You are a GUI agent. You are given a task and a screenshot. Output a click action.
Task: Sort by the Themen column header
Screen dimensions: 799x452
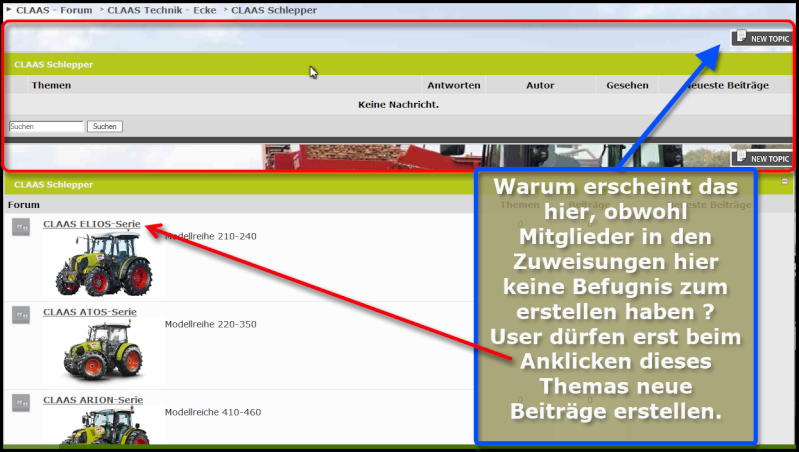(x=51, y=85)
